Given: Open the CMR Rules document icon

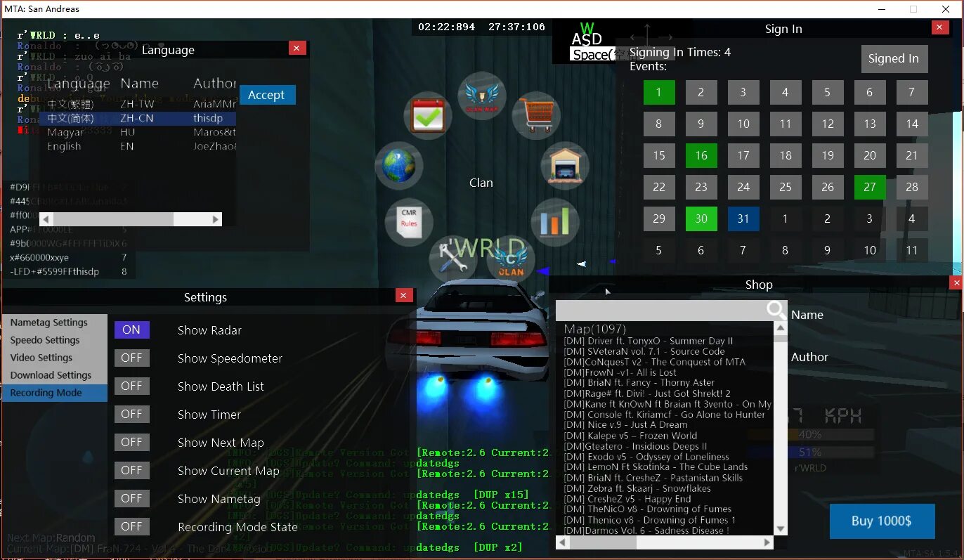Looking at the screenshot, I should point(409,222).
